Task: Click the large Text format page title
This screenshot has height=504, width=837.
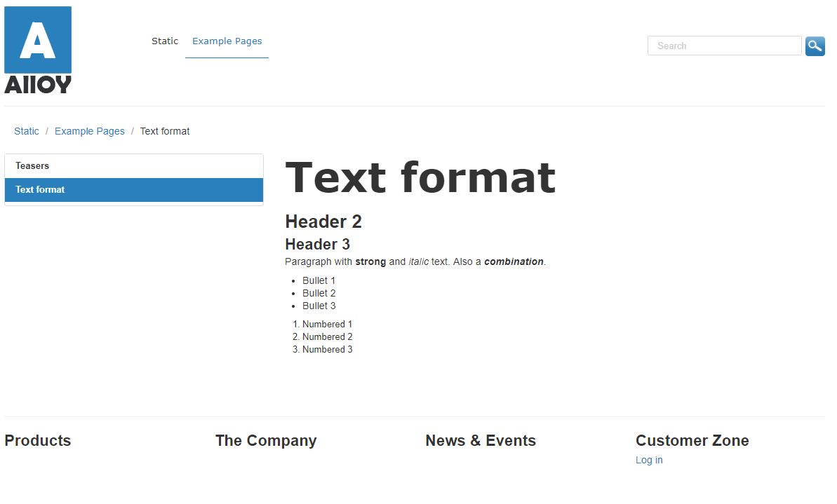Action: coord(420,178)
